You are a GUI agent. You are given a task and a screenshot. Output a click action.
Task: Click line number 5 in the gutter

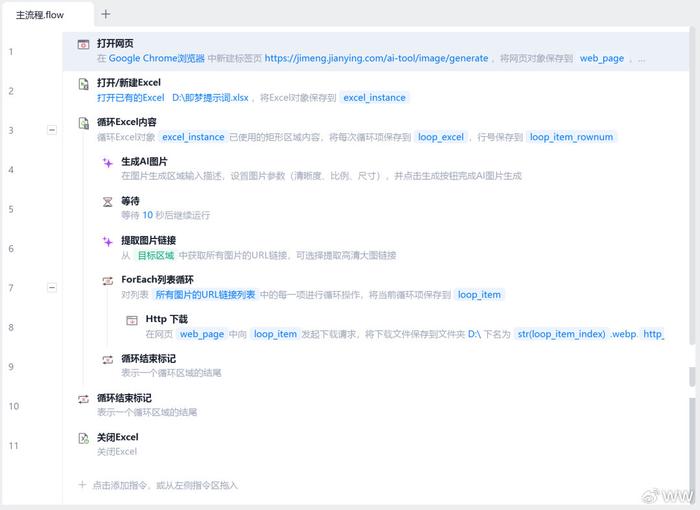point(11,209)
